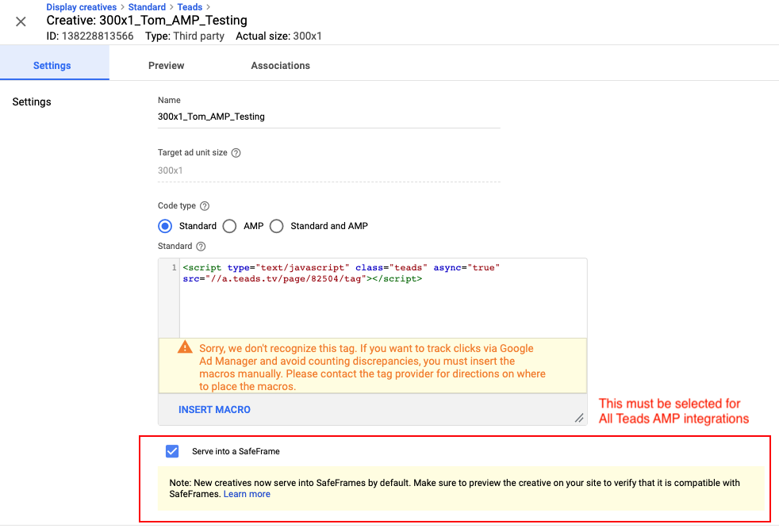Open help icon beside Target ad unit size

236,153
